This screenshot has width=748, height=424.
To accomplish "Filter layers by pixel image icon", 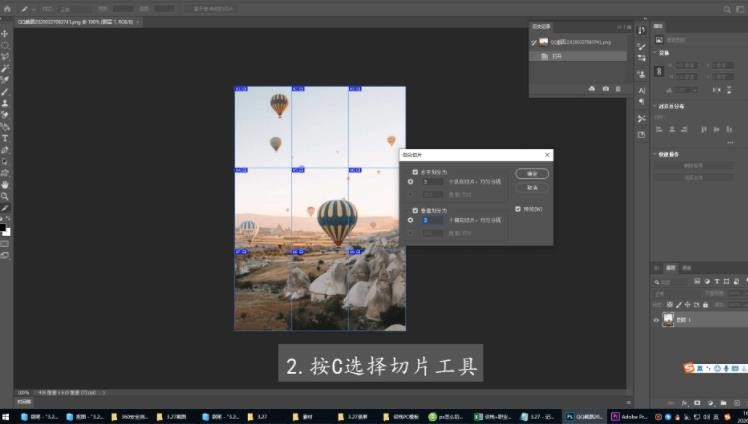I will point(697,282).
